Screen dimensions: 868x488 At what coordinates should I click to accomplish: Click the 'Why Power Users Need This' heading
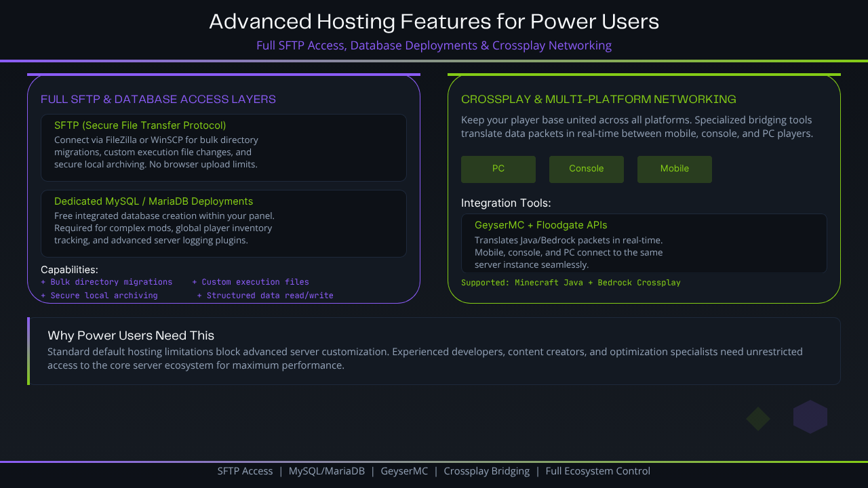tap(131, 335)
